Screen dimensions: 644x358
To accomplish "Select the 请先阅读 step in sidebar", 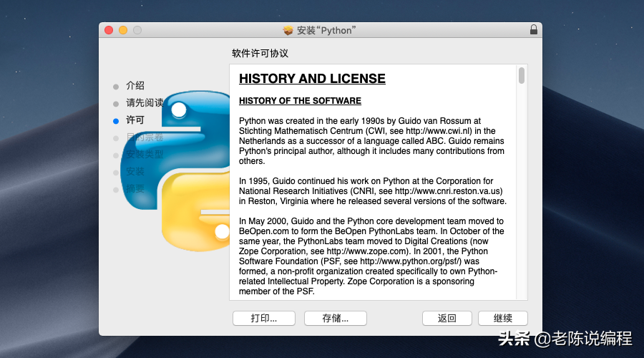I will [x=145, y=103].
